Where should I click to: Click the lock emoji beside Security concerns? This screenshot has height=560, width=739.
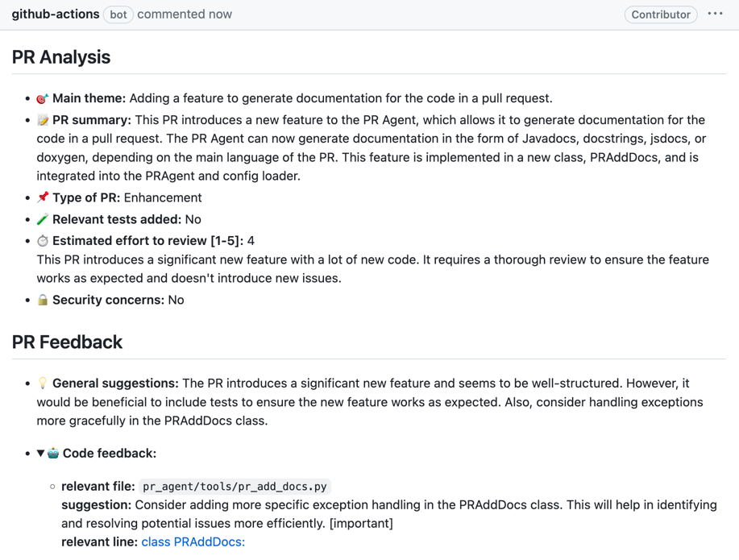tap(43, 300)
